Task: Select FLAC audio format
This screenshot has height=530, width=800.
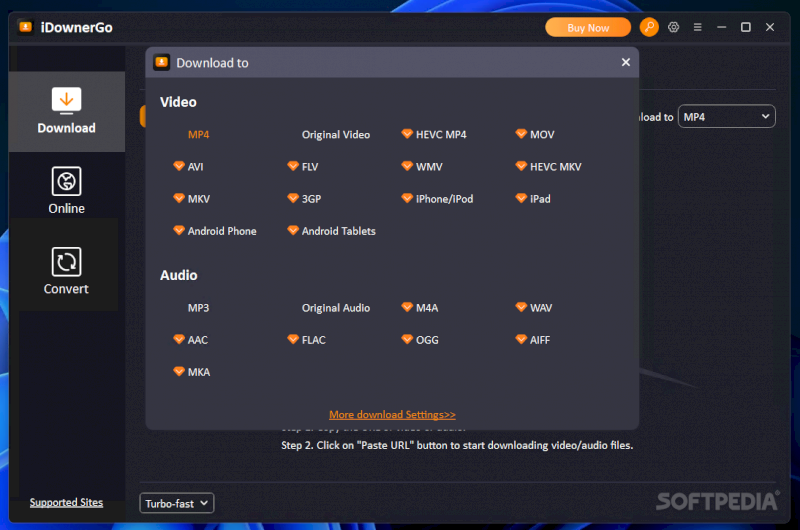Action: tap(313, 340)
